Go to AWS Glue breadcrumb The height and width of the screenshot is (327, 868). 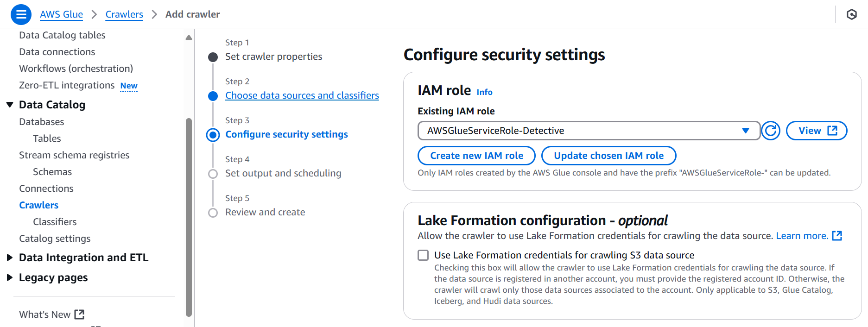click(x=61, y=14)
